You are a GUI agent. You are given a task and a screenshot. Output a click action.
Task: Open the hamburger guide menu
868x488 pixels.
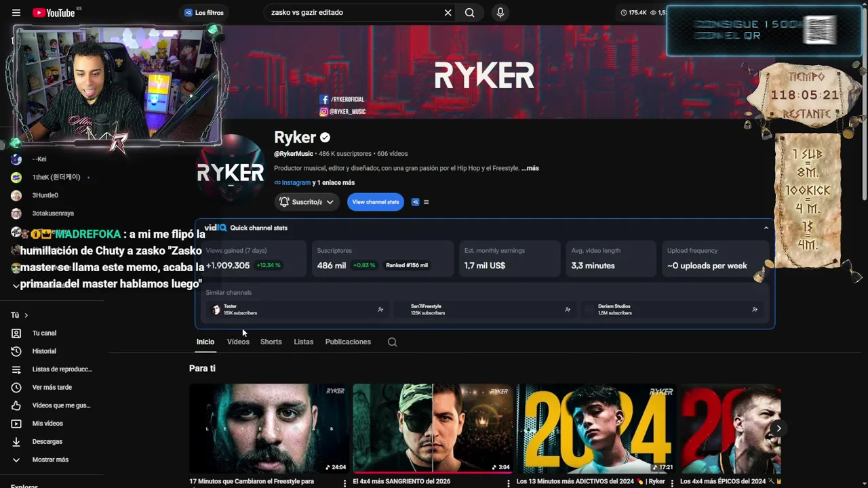(16, 13)
